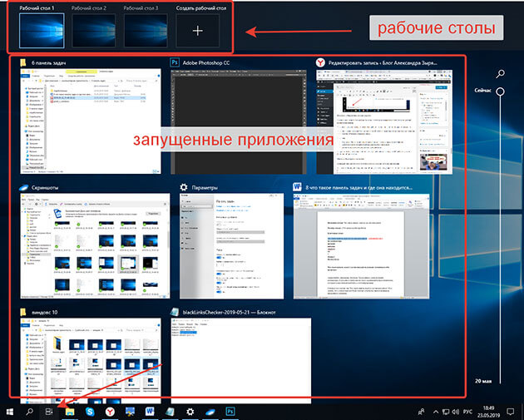
Task: Select the 'виндовс 10' Explorer window
Action: [x=91, y=361]
